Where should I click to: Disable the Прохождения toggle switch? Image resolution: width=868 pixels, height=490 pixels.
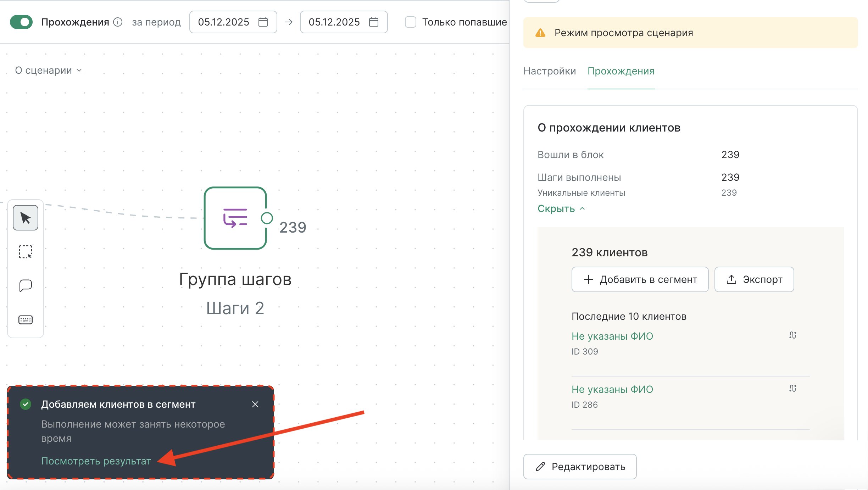(21, 22)
